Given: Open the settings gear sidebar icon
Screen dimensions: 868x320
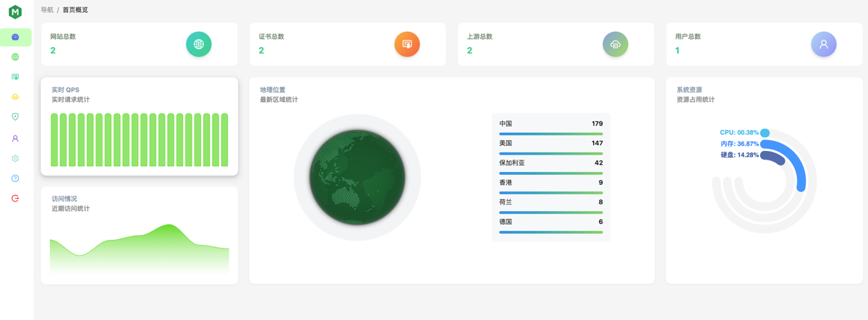Looking at the screenshot, I should point(15,158).
